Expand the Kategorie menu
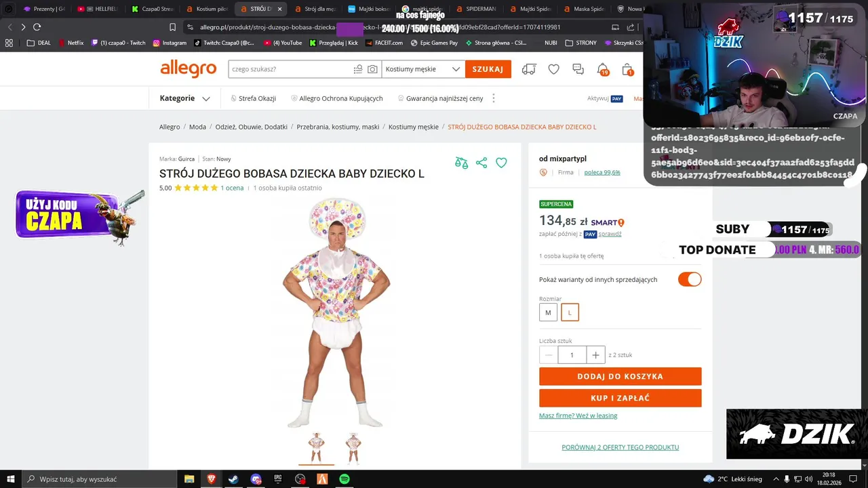 184,98
